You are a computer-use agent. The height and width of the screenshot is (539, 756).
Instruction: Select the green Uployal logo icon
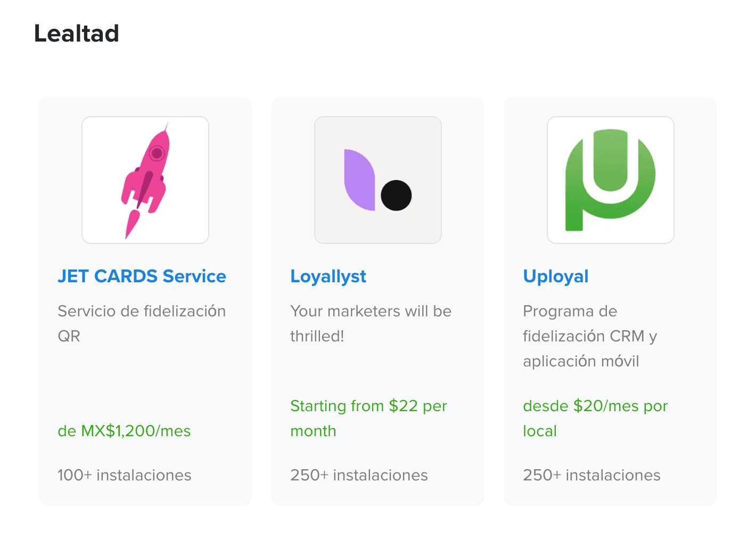tap(611, 180)
